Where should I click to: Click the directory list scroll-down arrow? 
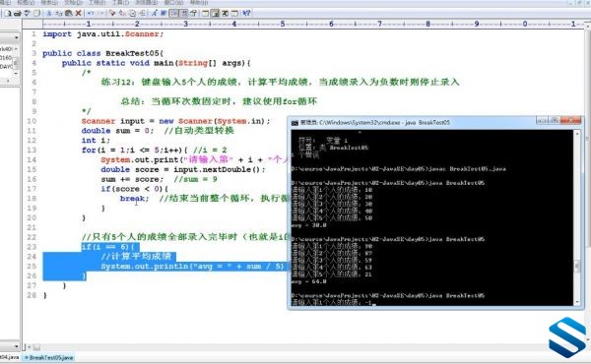click(x=16, y=74)
